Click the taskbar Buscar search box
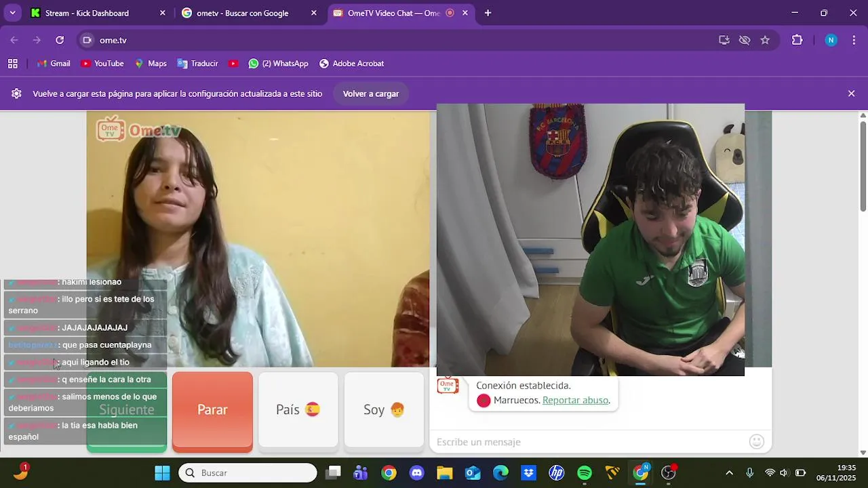The height and width of the screenshot is (488, 868). point(248,472)
